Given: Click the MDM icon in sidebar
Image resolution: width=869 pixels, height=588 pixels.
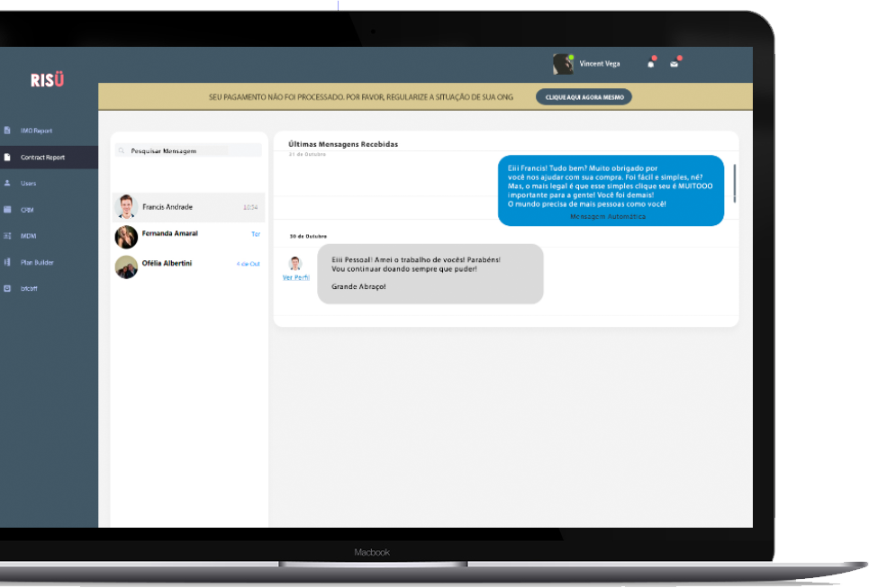Looking at the screenshot, I should [7, 236].
